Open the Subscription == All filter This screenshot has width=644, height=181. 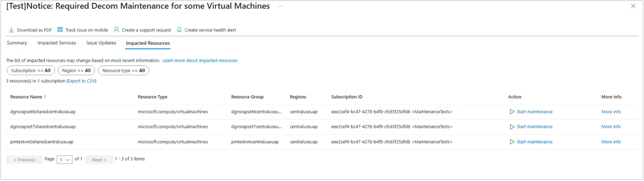31,71
